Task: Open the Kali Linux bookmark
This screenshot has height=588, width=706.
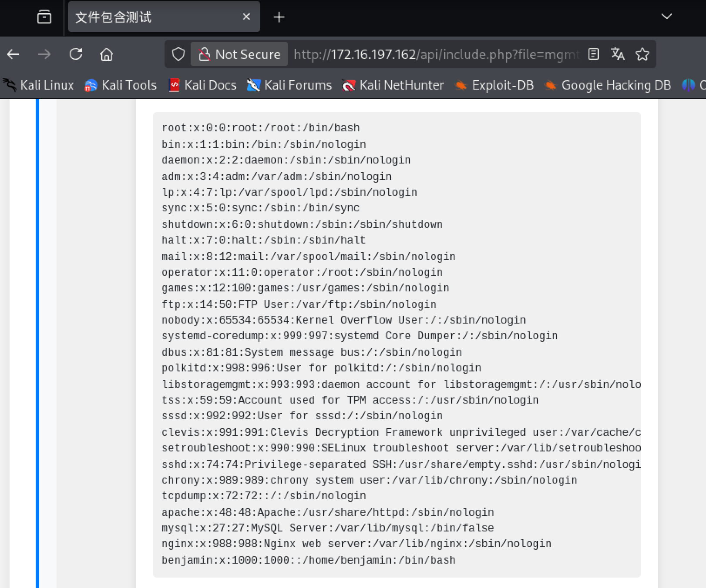Action: (x=39, y=85)
